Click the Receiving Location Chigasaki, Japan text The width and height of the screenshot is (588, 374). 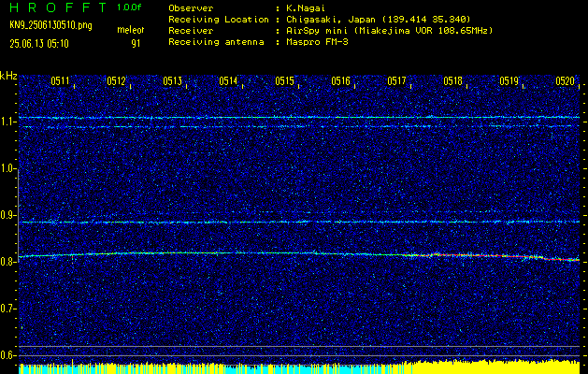378,20
